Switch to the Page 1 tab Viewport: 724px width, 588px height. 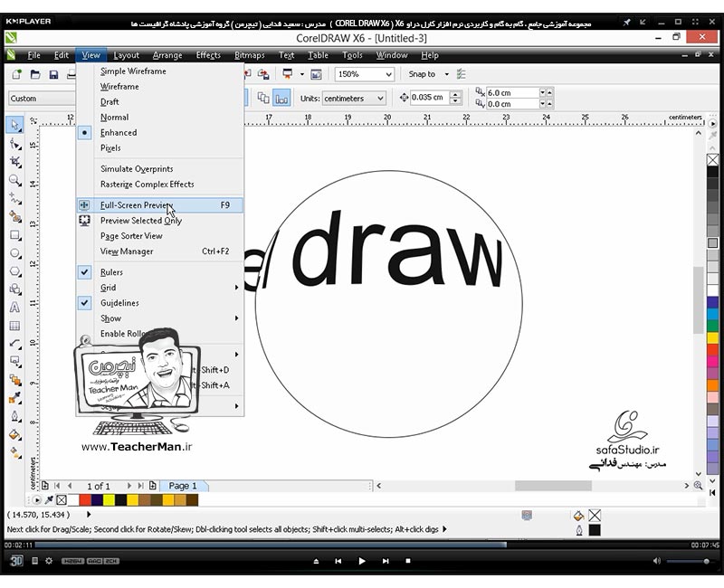click(x=183, y=486)
